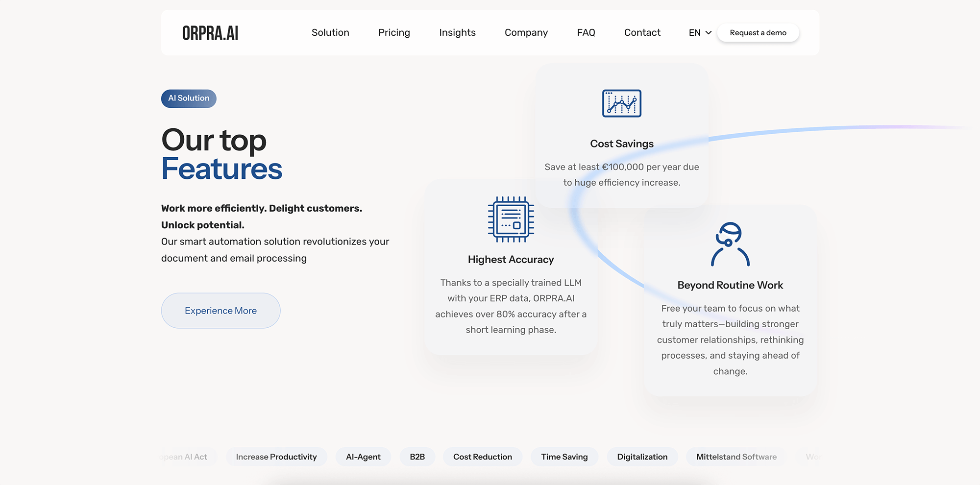This screenshot has width=980, height=485.
Task: Select Pricing in the navigation
Action: [x=394, y=32]
